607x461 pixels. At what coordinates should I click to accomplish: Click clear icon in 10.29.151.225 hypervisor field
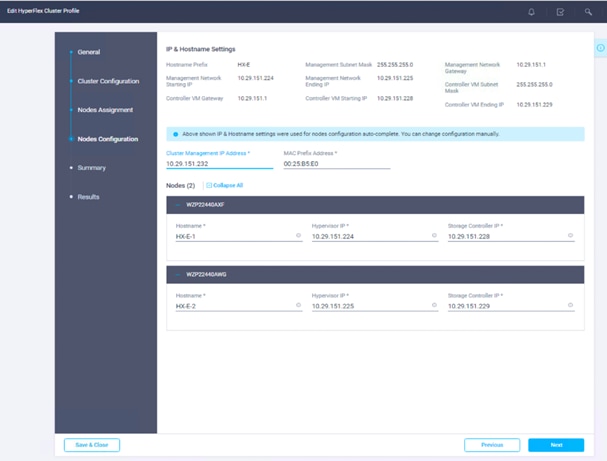pyautogui.click(x=434, y=305)
